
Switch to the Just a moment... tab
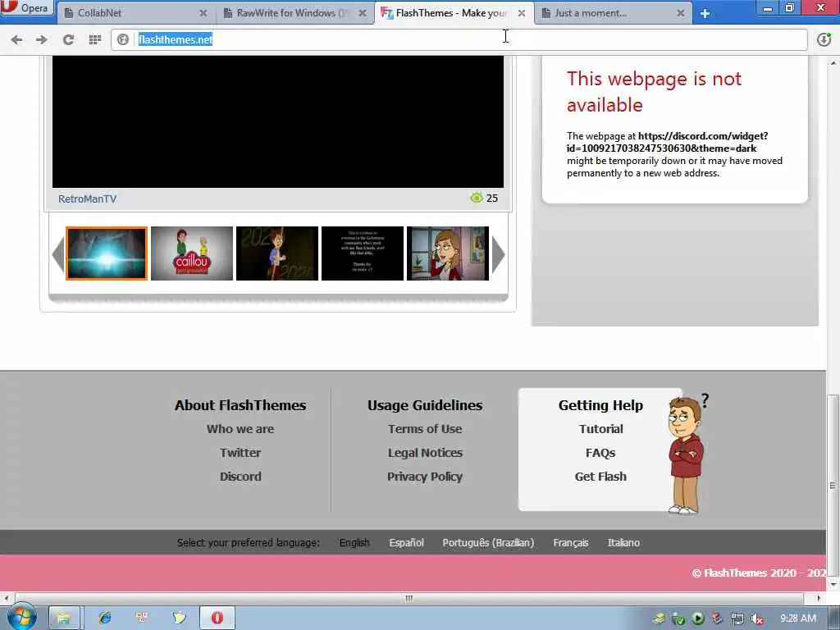[613, 13]
